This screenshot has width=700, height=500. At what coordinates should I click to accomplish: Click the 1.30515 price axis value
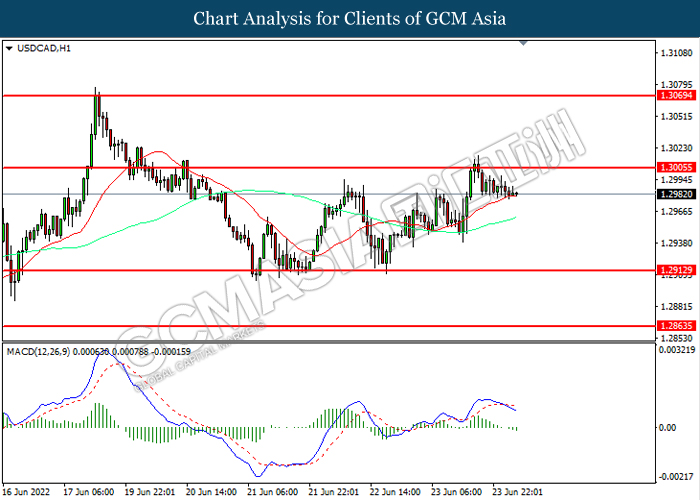tap(676, 116)
